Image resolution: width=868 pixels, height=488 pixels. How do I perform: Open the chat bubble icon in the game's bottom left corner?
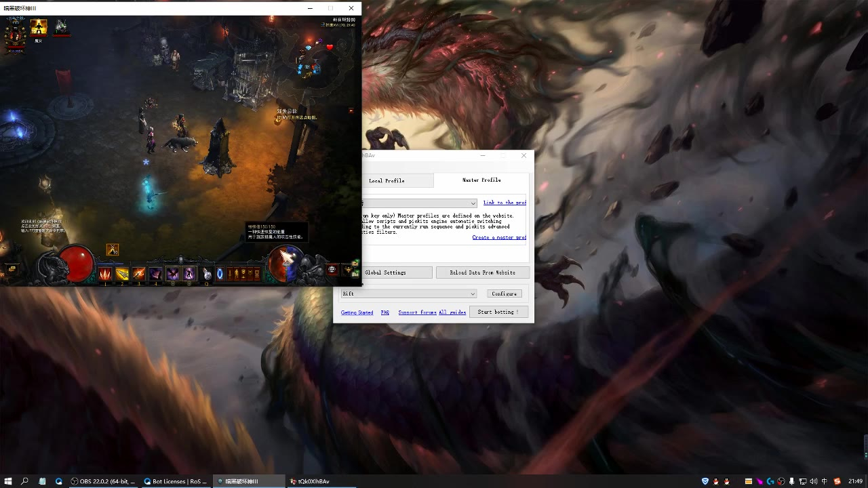point(12,269)
